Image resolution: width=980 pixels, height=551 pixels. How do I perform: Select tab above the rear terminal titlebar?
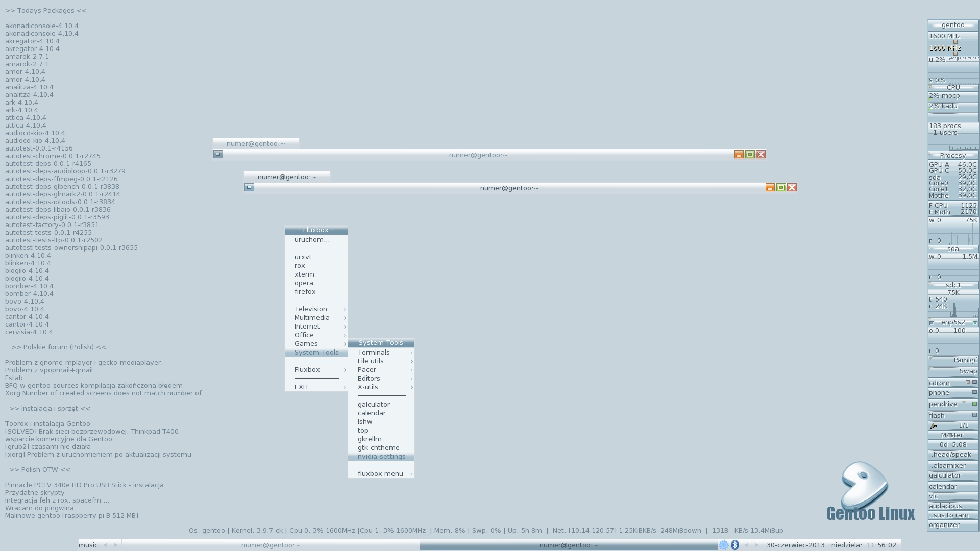tap(256, 143)
